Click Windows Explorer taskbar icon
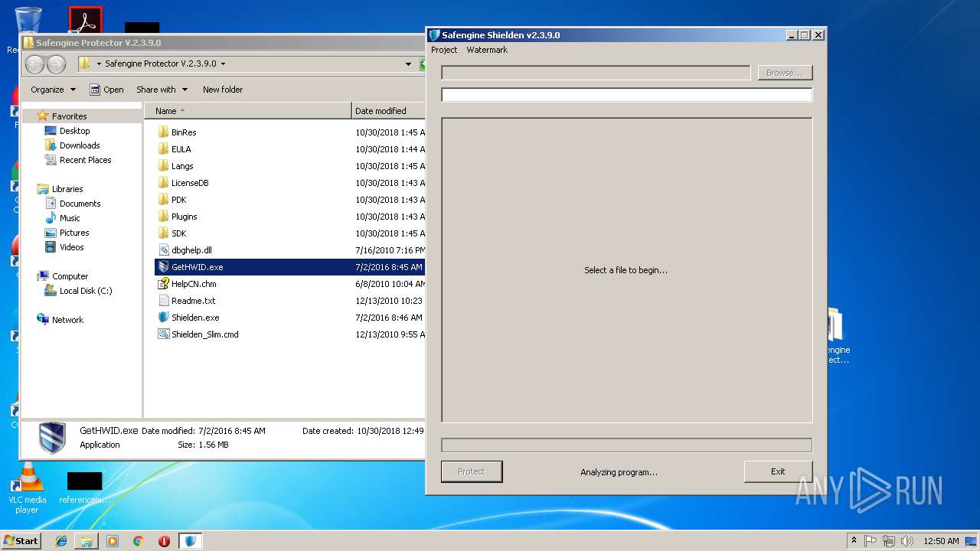The height and width of the screenshot is (551, 980). click(x=87, y=541)
